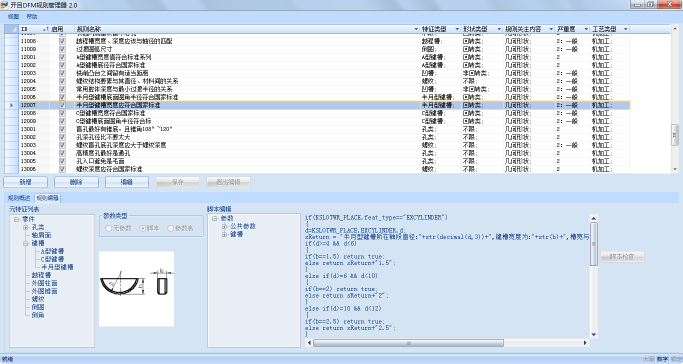This screenshot has height=364, width=683.
Task: Open the 帮助 menu
Action: pos(32,17)
